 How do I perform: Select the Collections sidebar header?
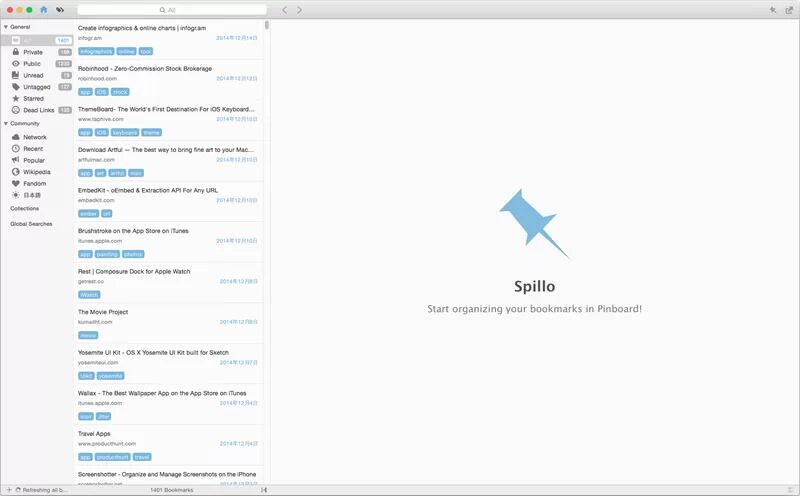24,209
